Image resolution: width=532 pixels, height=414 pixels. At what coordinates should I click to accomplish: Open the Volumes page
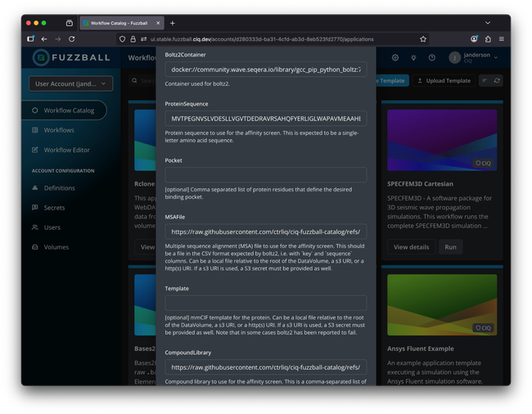click(56, 247)
